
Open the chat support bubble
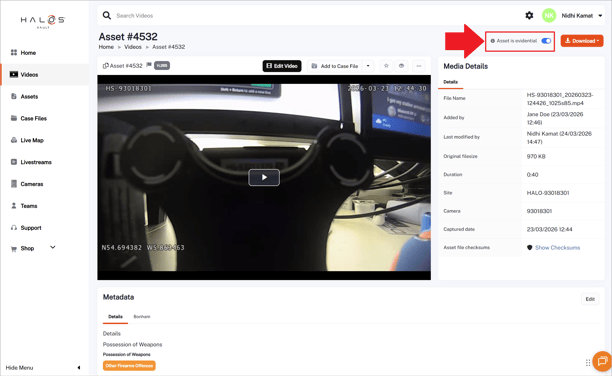click(602, 361)
